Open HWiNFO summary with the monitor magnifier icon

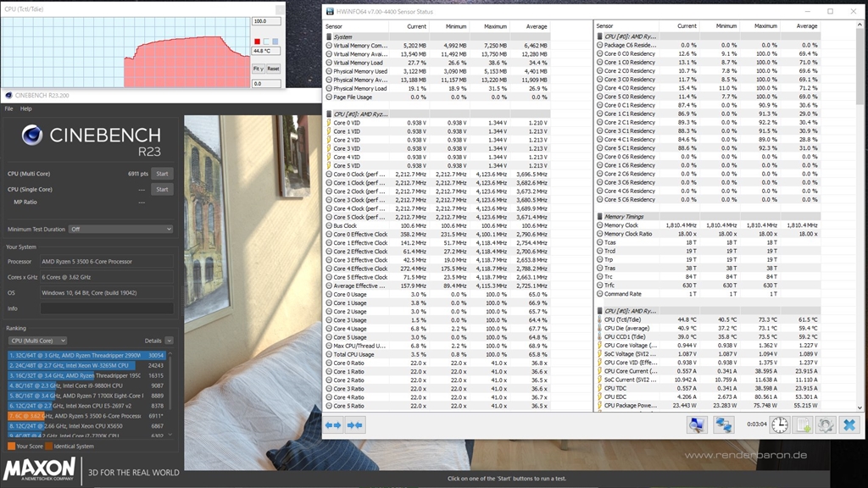tap(697, 425)
